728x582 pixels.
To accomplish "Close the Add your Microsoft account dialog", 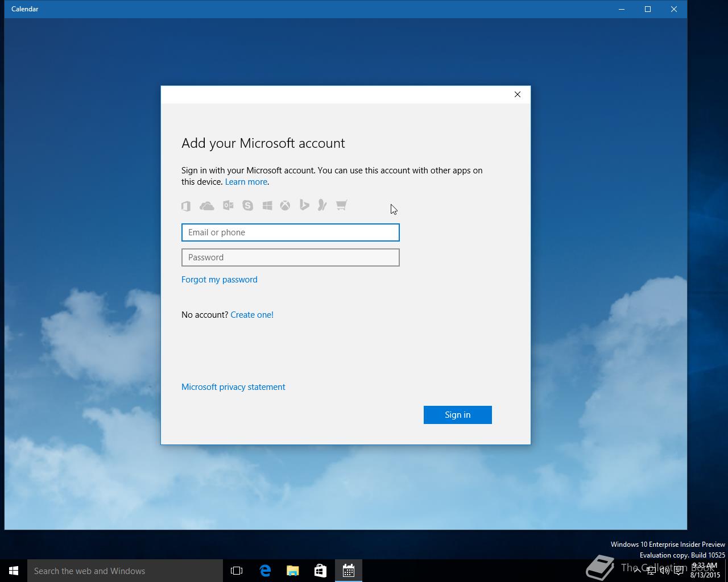I will click(x=518, y=94).
